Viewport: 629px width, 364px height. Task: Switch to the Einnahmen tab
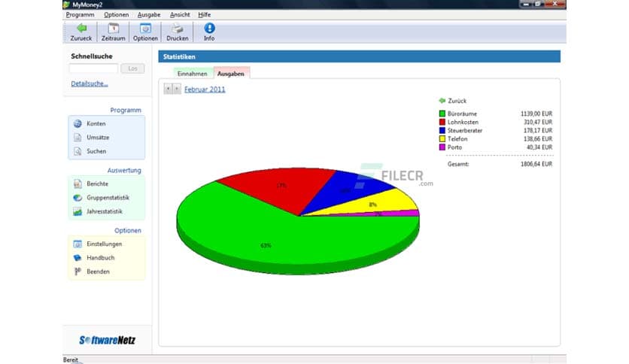[x=192, y=74]
